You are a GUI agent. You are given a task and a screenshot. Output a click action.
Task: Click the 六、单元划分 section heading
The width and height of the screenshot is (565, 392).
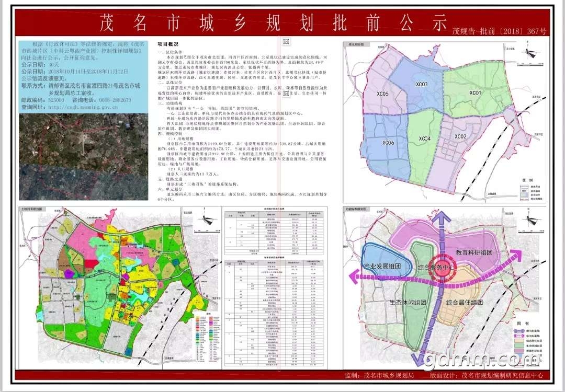pos(171,189)
